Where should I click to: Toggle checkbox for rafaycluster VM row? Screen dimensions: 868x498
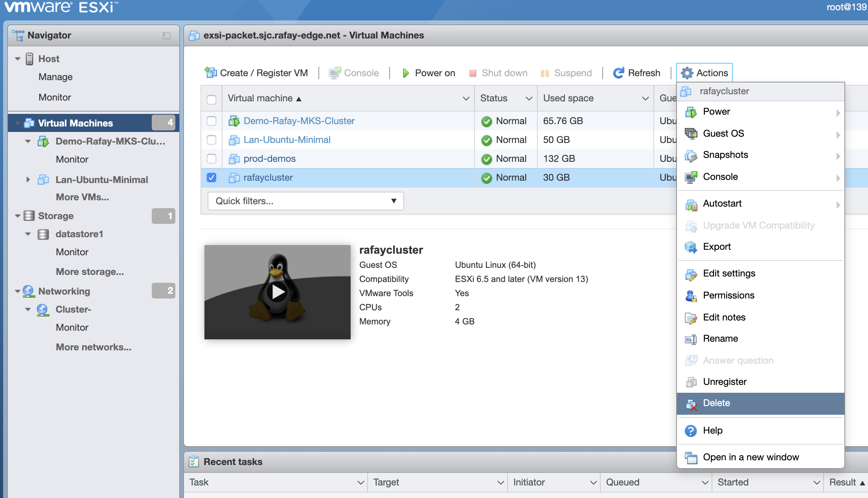[x=212, y=177]
